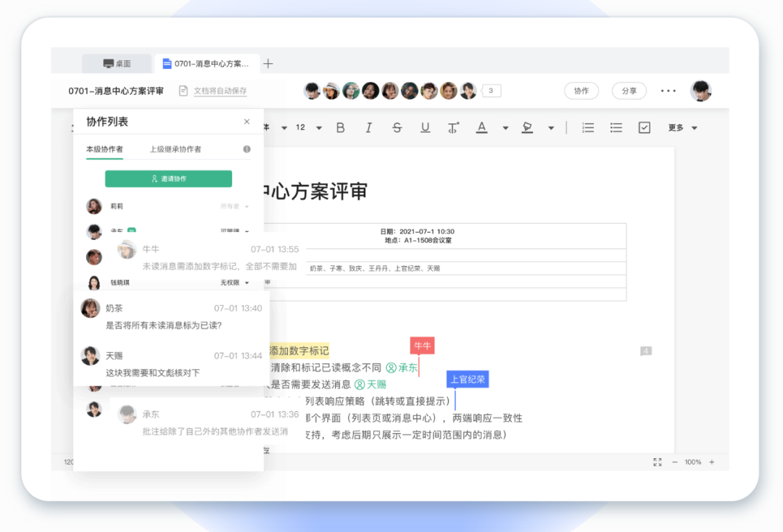Select the 本级协作者 tab

coord(104,149)
